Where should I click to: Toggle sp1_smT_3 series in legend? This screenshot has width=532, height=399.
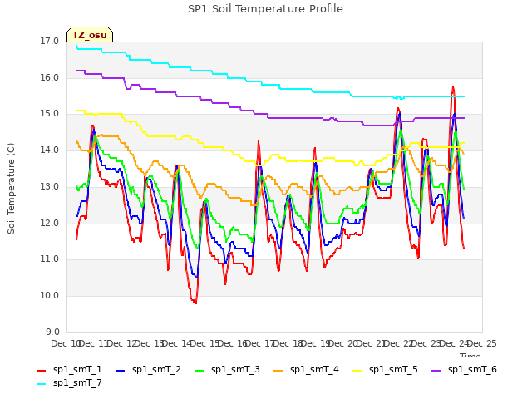(x=227, y=369)
